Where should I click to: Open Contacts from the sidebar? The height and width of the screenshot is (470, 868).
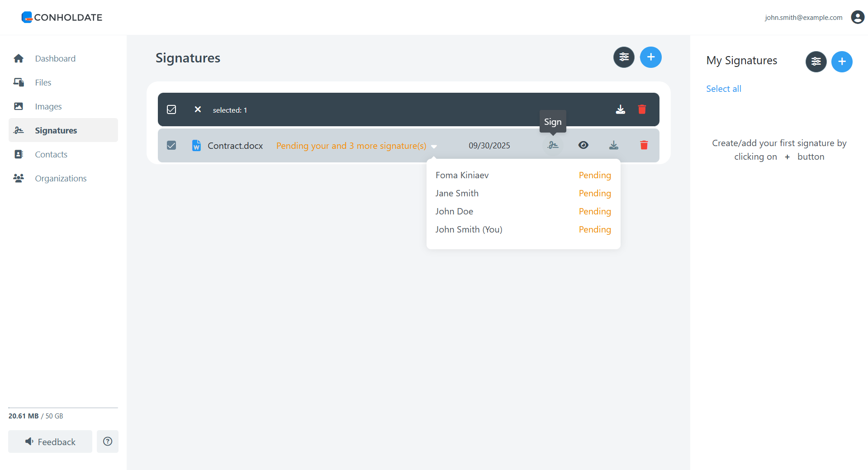(x=51, y=154)
